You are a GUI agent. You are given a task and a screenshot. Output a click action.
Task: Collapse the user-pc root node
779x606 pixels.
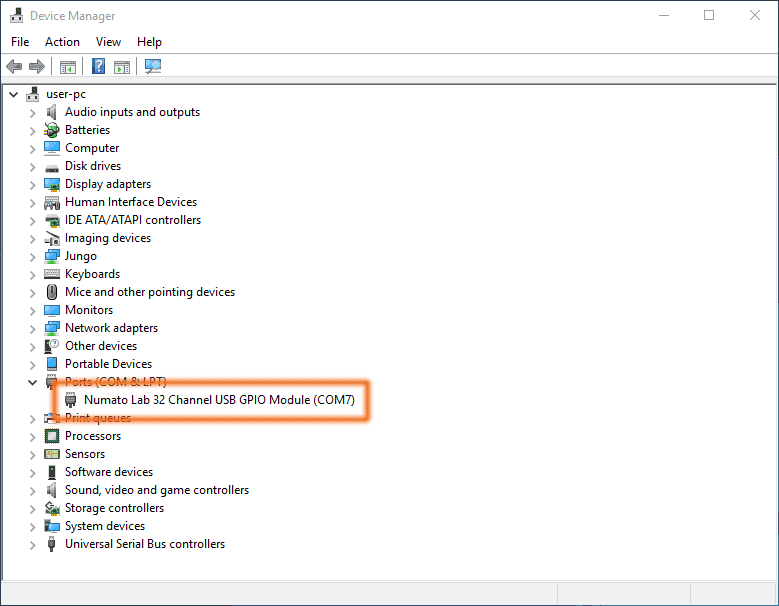tap(13, 94)
